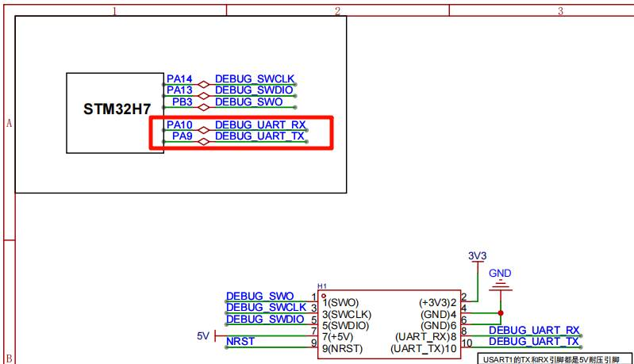The width and height of the screenshot is (634, 364).
Task: Click the red junction dot on the GND wire
Action: pos(501,313)
